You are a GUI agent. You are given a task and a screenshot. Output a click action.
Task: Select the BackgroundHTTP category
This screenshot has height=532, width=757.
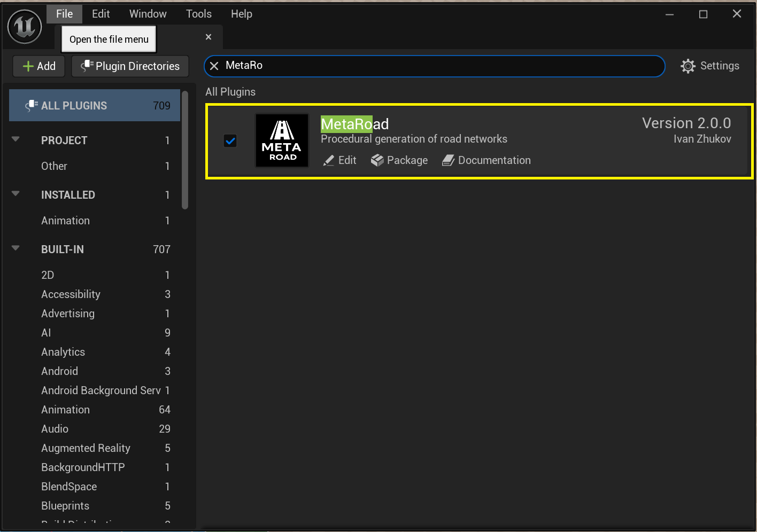point(95,467)
